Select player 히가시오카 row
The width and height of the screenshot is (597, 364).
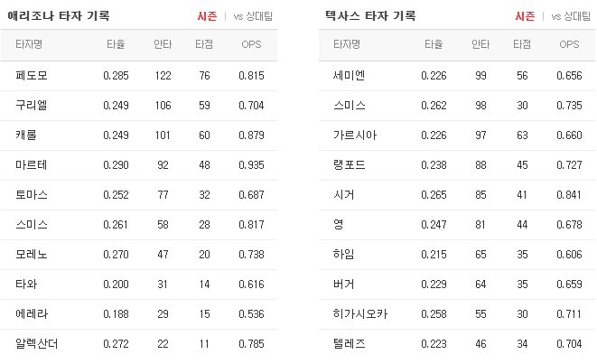tap(457, 314)
